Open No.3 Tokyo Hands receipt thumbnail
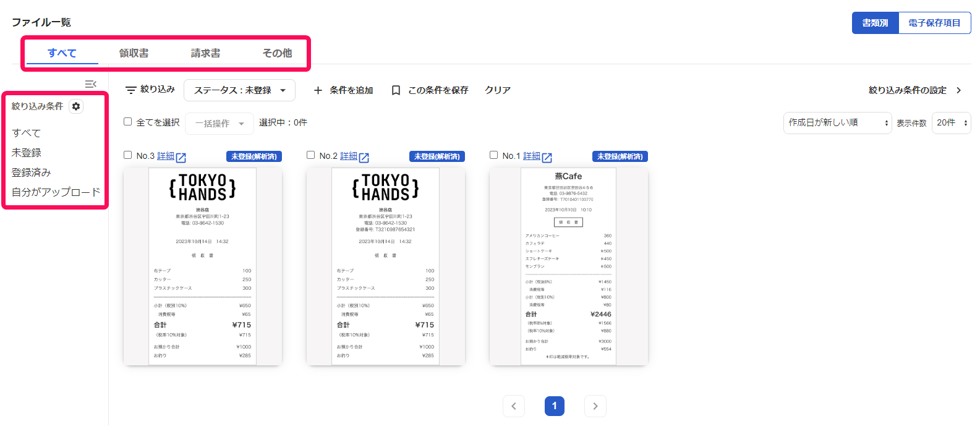 click(203, 266)
